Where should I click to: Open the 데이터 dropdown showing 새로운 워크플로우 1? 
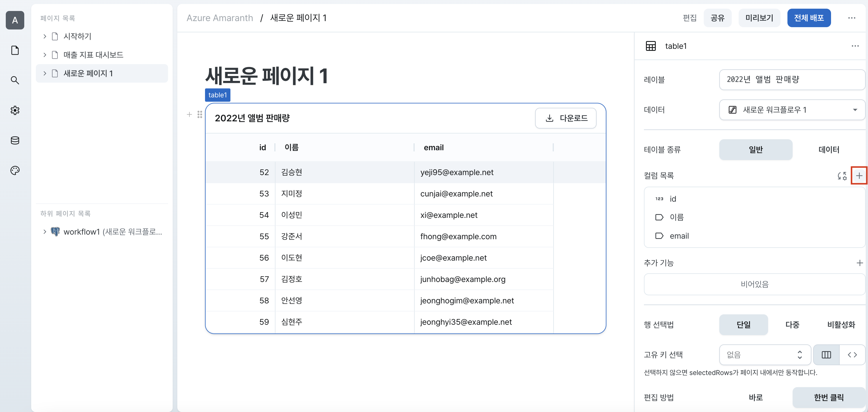coord(792,110)
